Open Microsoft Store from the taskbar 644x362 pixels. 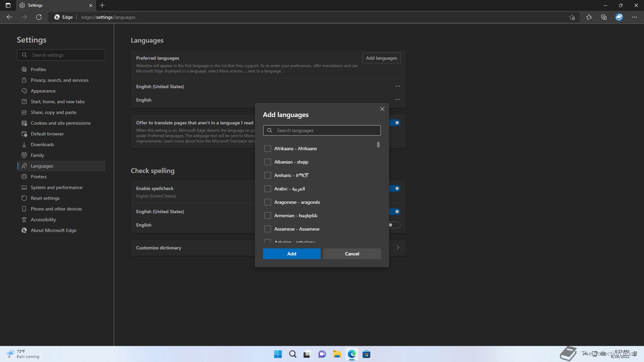pos(366,354)
